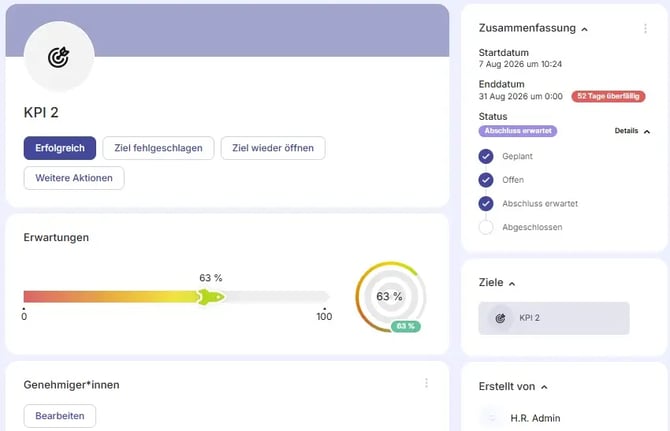Click the Erwartungen heading
The width and height of the screenshot is (670, 431).
pyautogui.click(x=56, y=237)
